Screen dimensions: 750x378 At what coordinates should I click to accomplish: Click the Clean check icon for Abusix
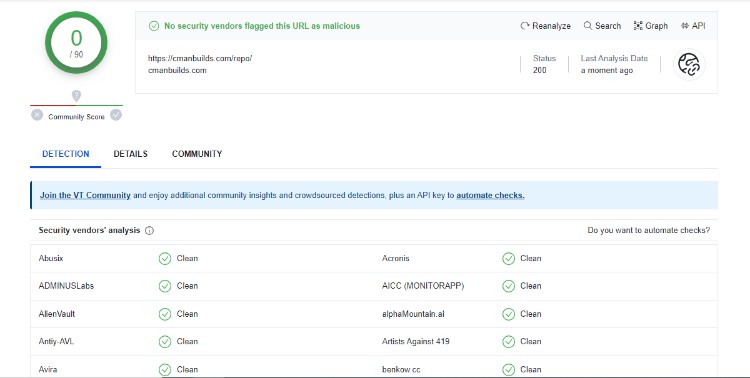pyautogui.click(x=165, y=259)
